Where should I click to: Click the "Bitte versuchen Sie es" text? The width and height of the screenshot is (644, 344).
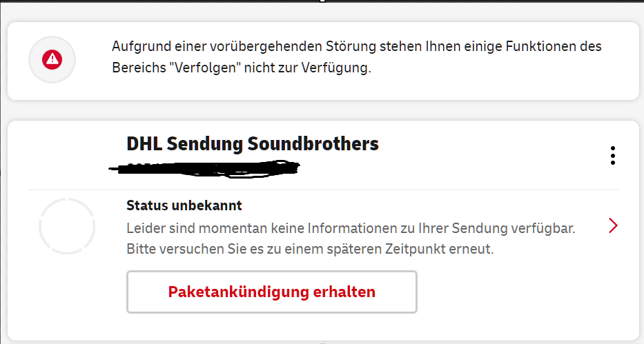[x=310, y=249]
